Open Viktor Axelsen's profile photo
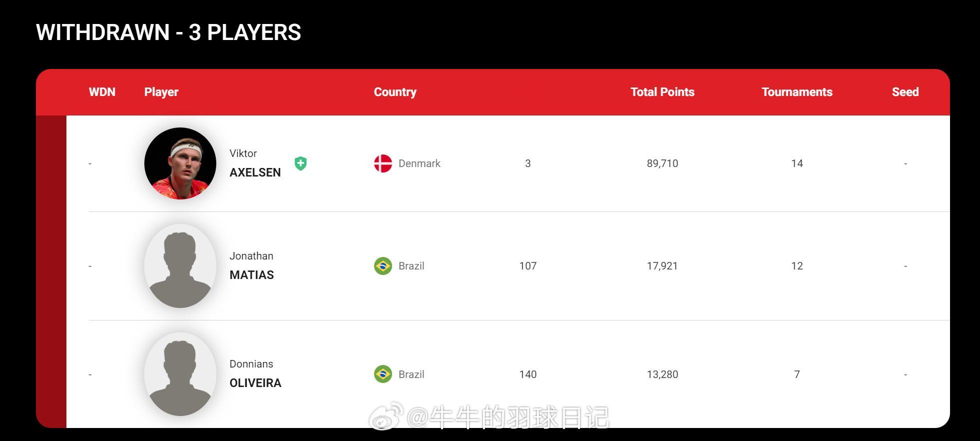This screenshot has width=980, height=441. 180,163
